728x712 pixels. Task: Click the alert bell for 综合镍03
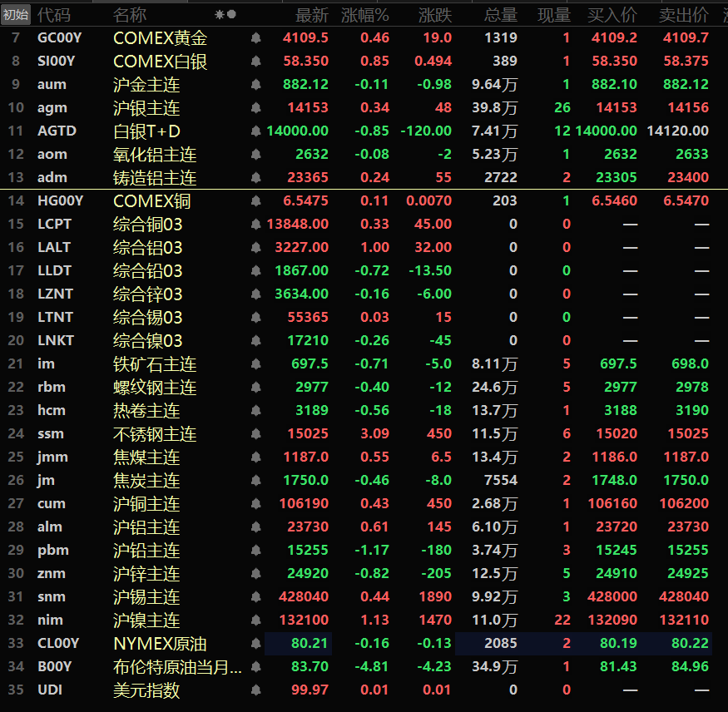pyautogui.click(x=255, y=340)
